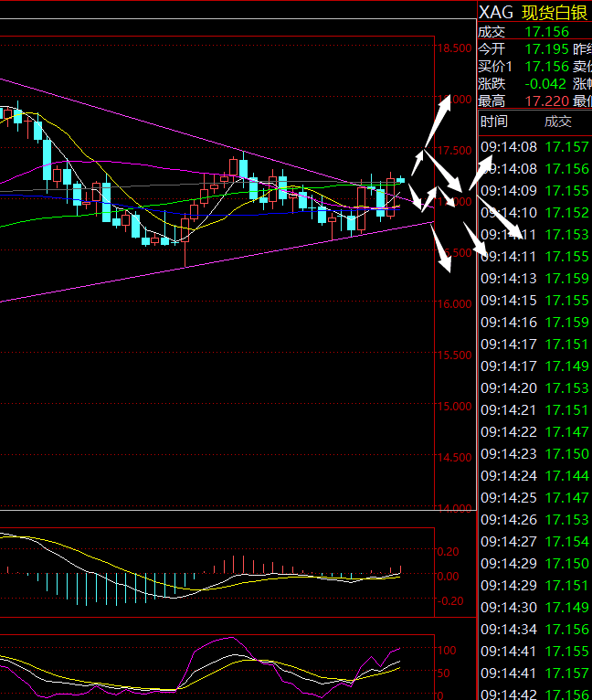Select the tick row at 09:14:26
592x700 pixels.
pos(534,520)
